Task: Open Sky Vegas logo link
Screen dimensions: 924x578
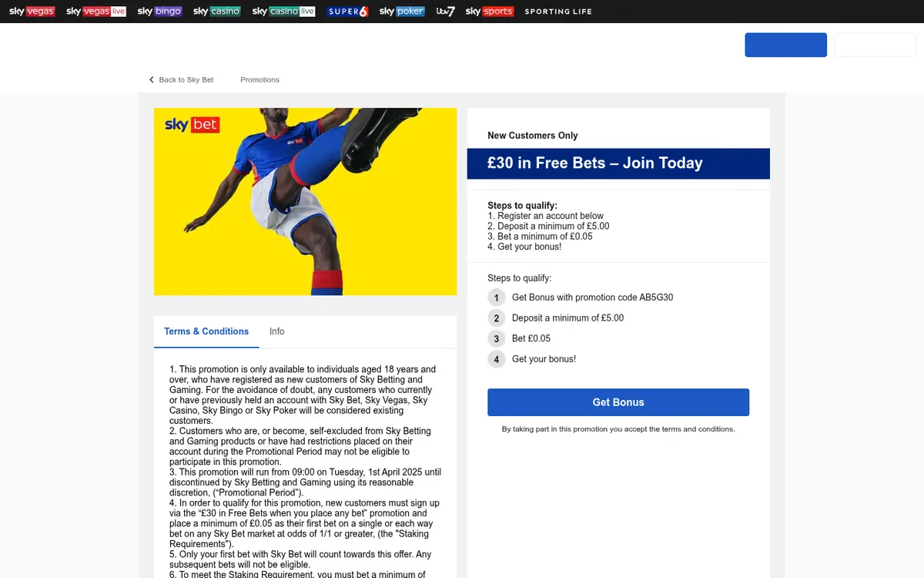Action: pos(32,12)
